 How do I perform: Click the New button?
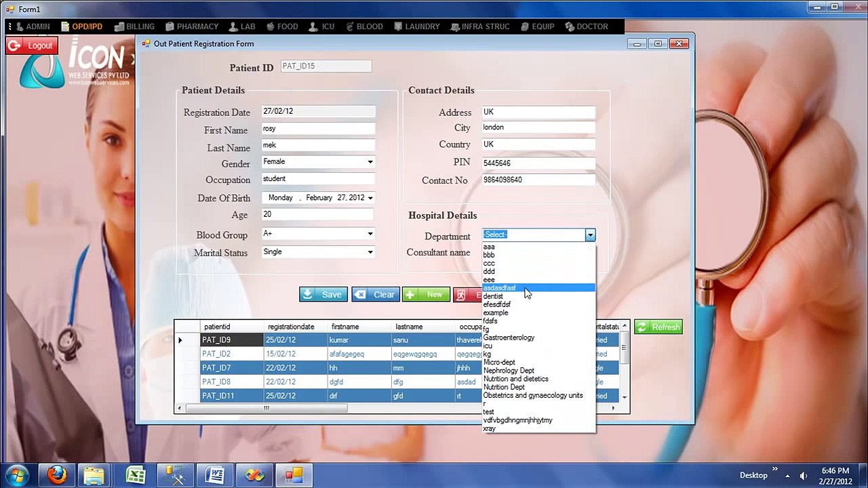(426, 294)
